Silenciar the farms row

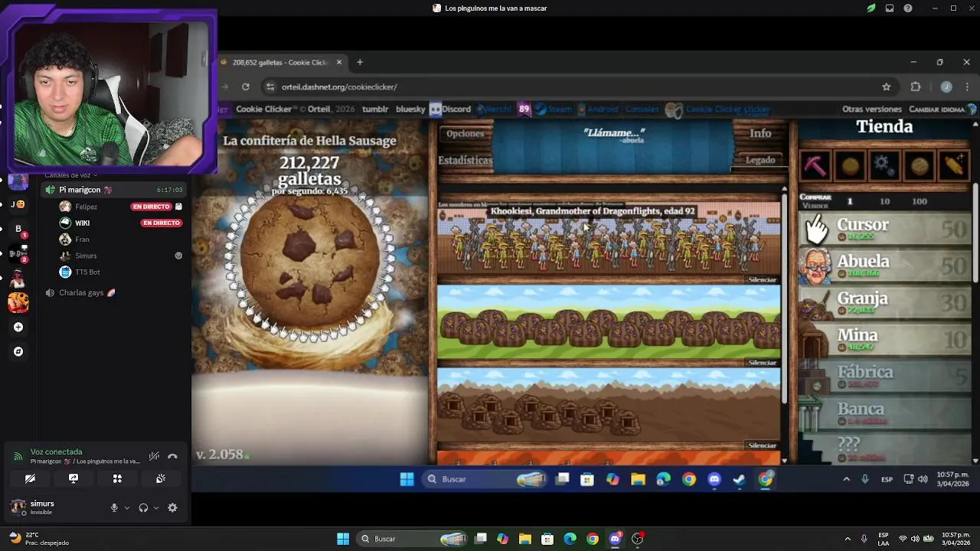(762, 362)
